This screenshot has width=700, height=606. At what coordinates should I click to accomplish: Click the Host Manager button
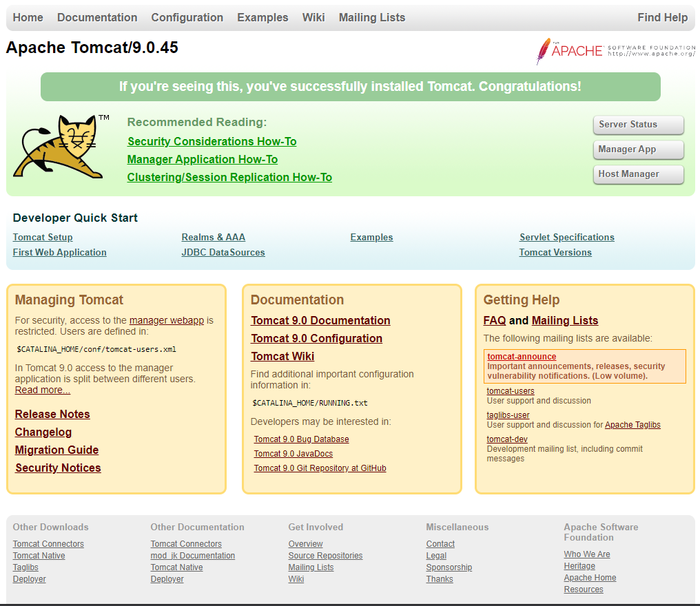638,174
